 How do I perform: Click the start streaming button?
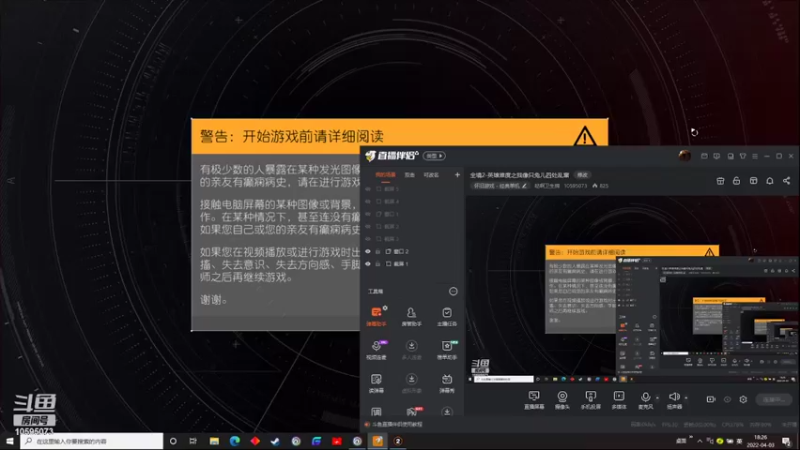(774, 399)
